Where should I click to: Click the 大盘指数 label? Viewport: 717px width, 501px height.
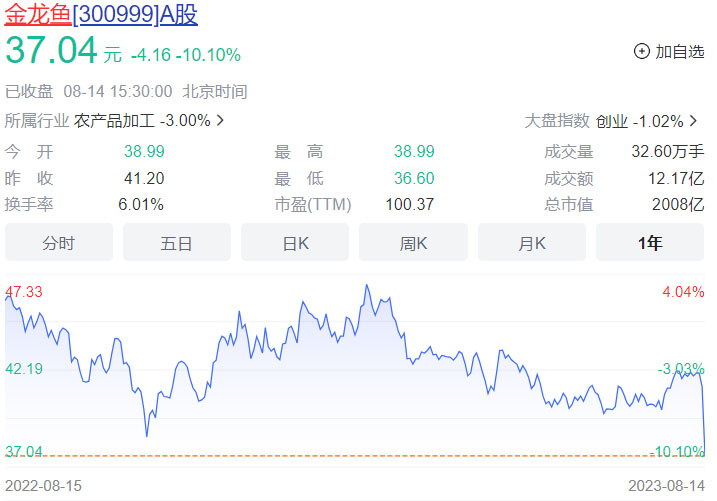[557, 121]
